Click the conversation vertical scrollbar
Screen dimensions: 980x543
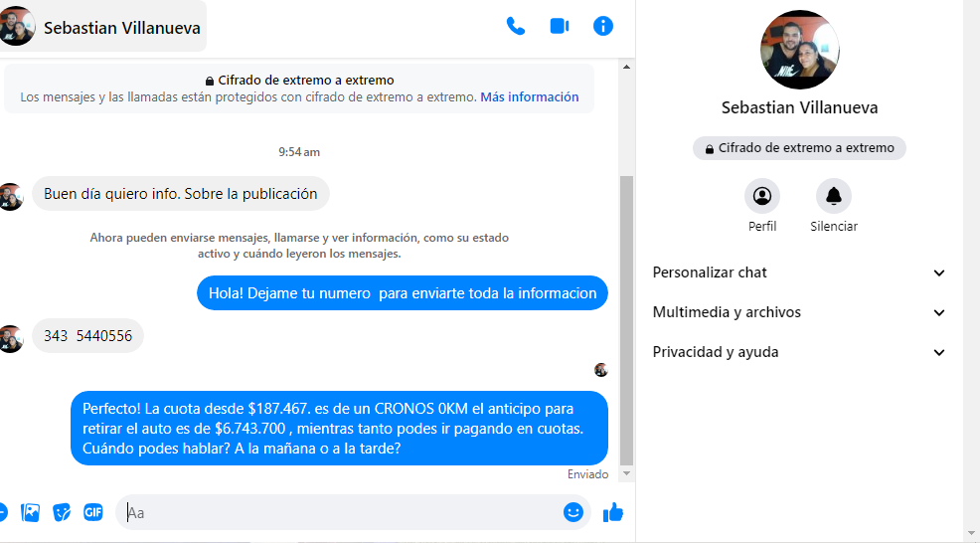625,318
